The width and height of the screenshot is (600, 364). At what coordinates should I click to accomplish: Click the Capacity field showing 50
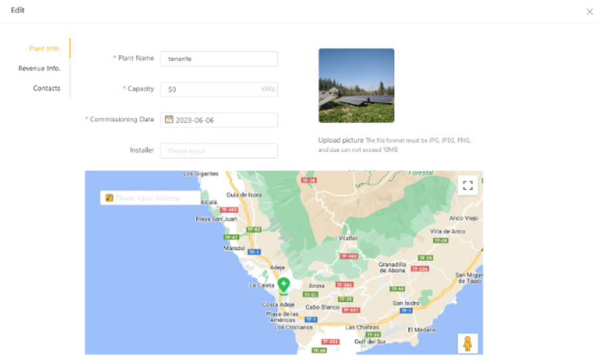tap(219, 89)
